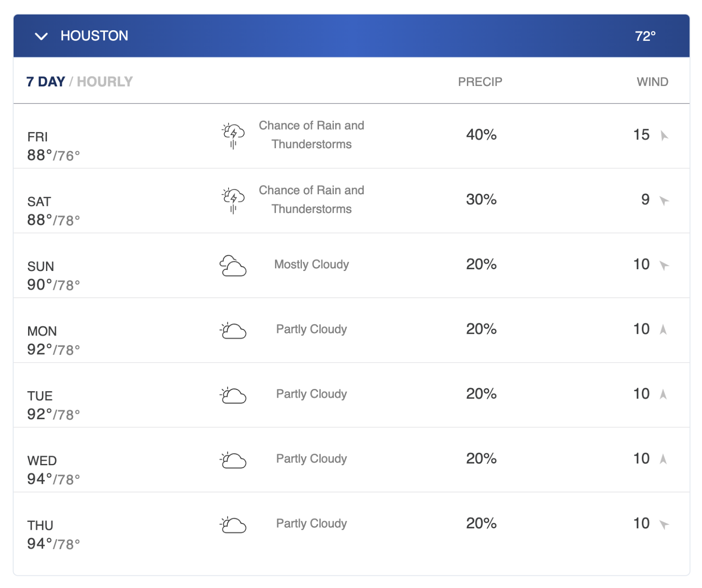The image size is (702, 588).
Task: Switch to the HOURLY forecast tab
Action: pos(105,82)
